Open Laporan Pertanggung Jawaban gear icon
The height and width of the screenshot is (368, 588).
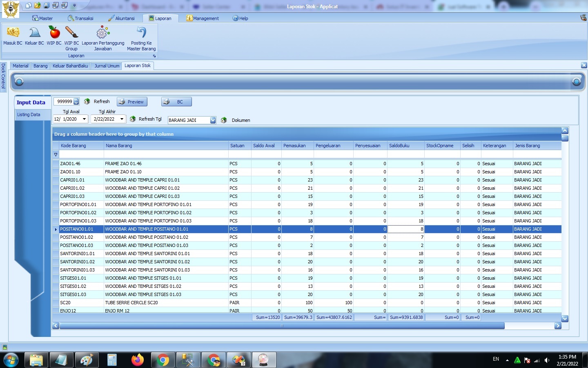[103, 33]
